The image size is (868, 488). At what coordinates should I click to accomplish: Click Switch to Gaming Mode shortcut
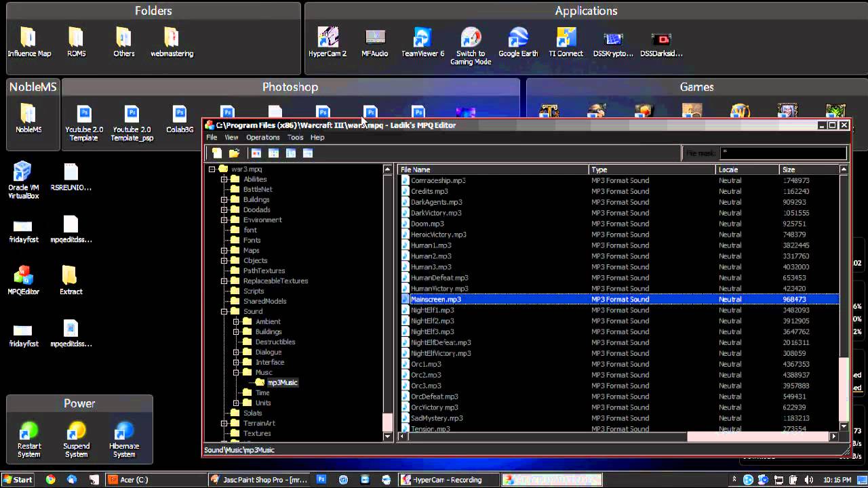pos(471,46)
